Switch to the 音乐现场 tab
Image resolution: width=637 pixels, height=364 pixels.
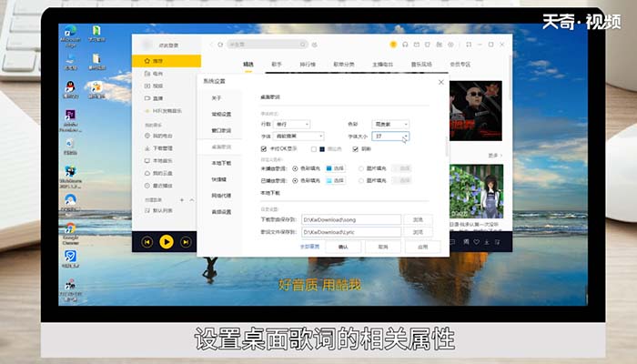pyautogui.click(x=421, y=65)
